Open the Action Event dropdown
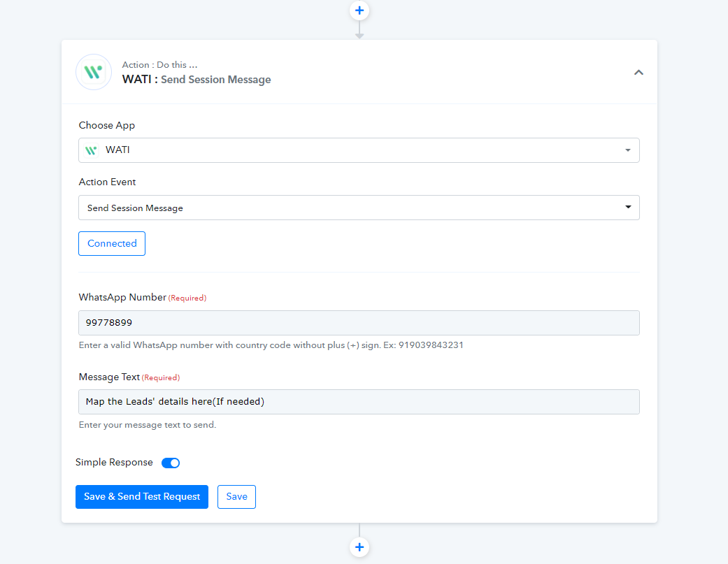This screenshot has width=728, height=564. (x=359, y=208)
